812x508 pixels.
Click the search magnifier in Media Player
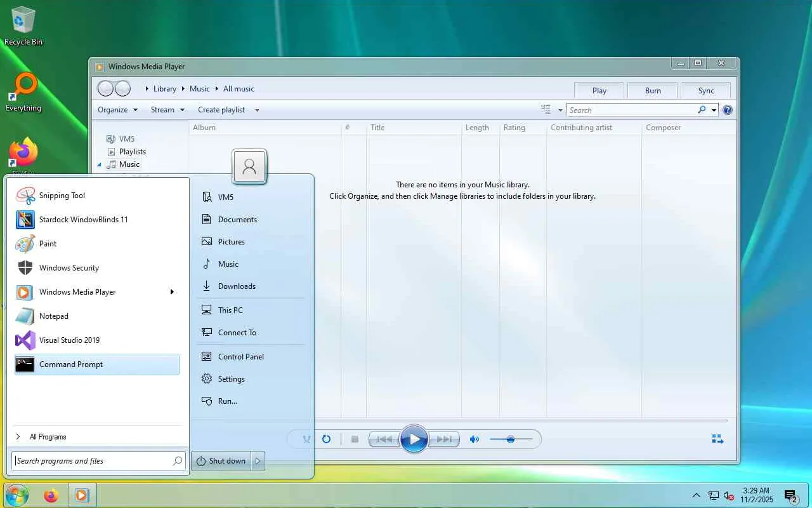pyautogui.click(x=702, y=110)
